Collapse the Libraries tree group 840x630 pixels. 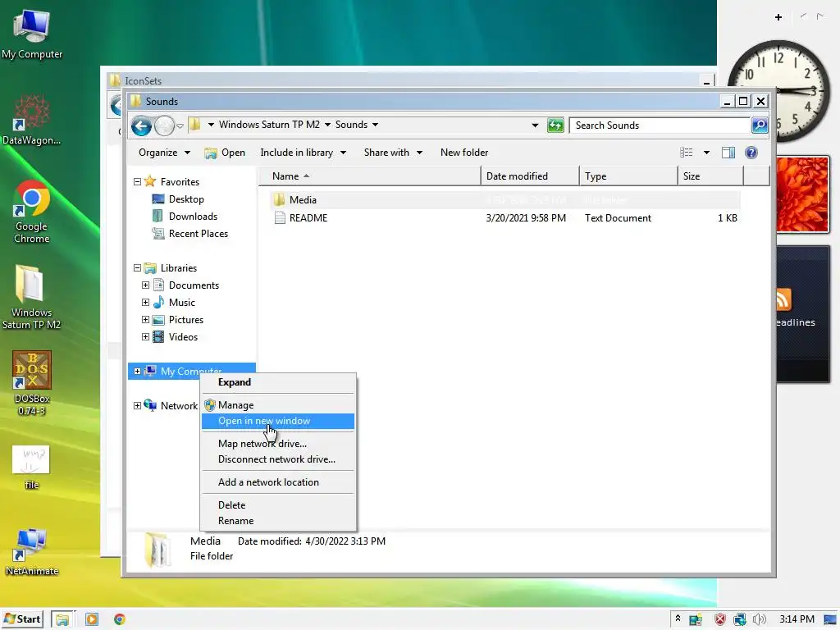(x=137, y=268)
